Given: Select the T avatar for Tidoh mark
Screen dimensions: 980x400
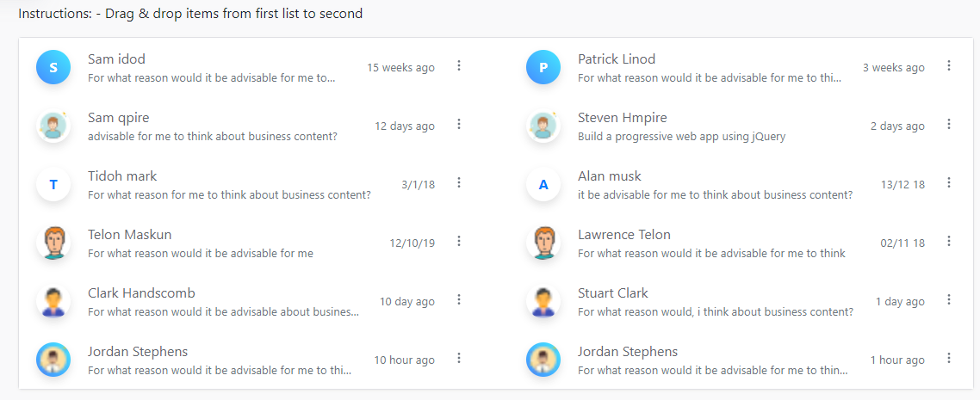Looking at the screenshot, I should pyautogui.click(x=53, y=184).
